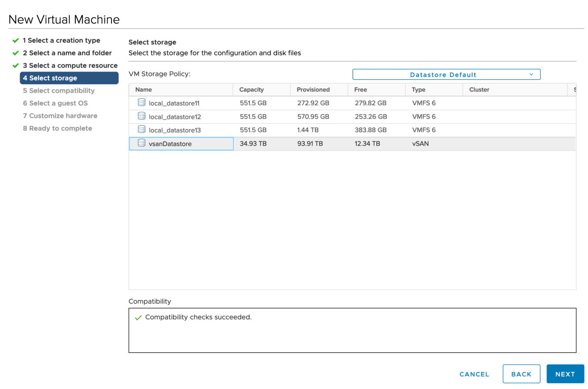The image size is (588, 389).
Task: Select the step 6 Select a guest OS
Action: point(55,103)
